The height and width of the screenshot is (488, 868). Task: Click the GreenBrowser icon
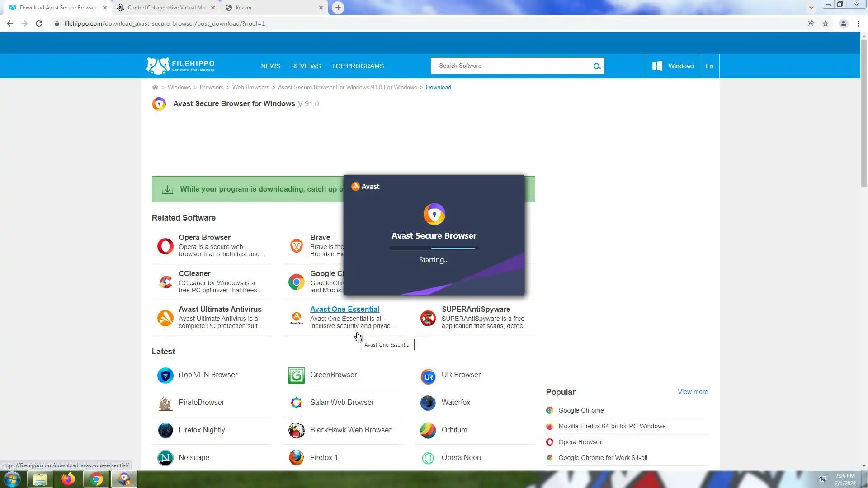click(296, 375)
